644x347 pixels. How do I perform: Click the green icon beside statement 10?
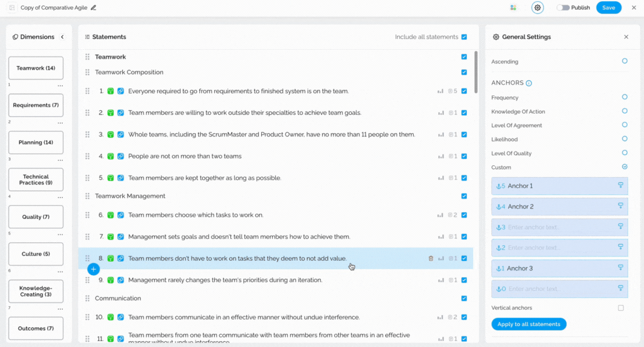click(110, 317)
